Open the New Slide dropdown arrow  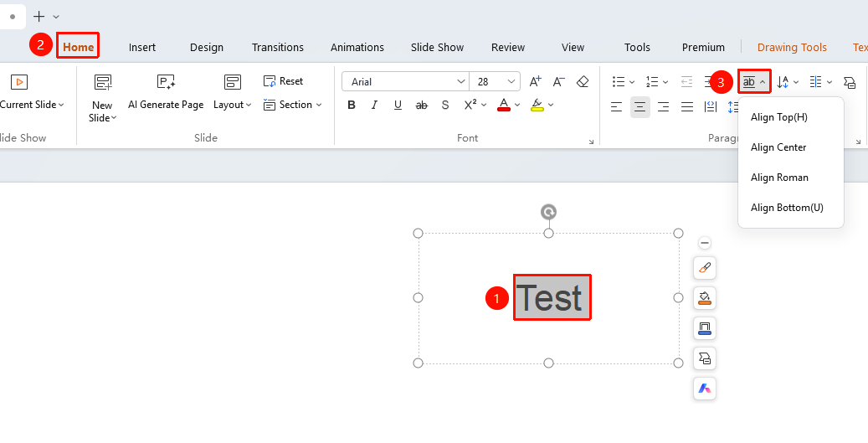pos(114,118)
